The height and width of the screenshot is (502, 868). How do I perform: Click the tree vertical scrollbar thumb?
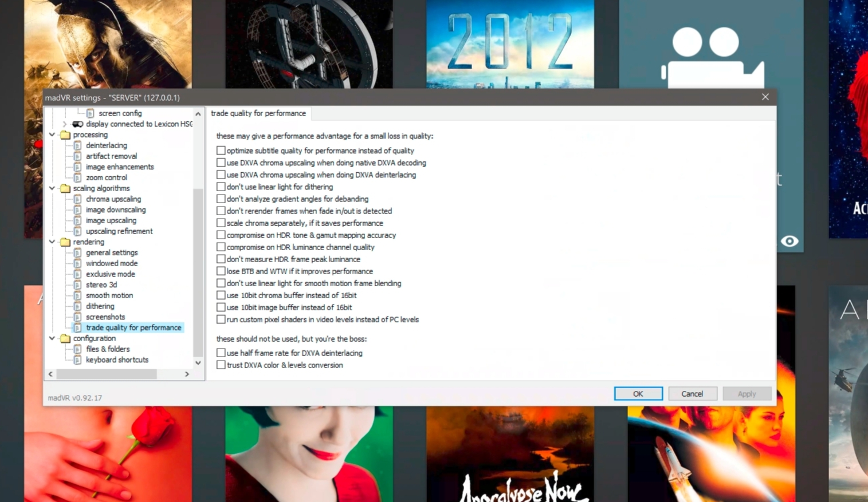tap(198, 272)
